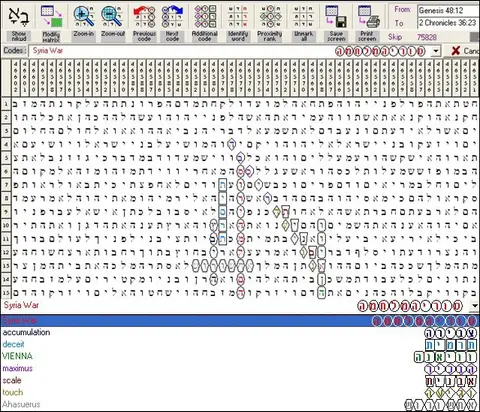The image size is (480, 412).
Task: Click the Zoom-out magnifier icon
Action: click(112, 16)
